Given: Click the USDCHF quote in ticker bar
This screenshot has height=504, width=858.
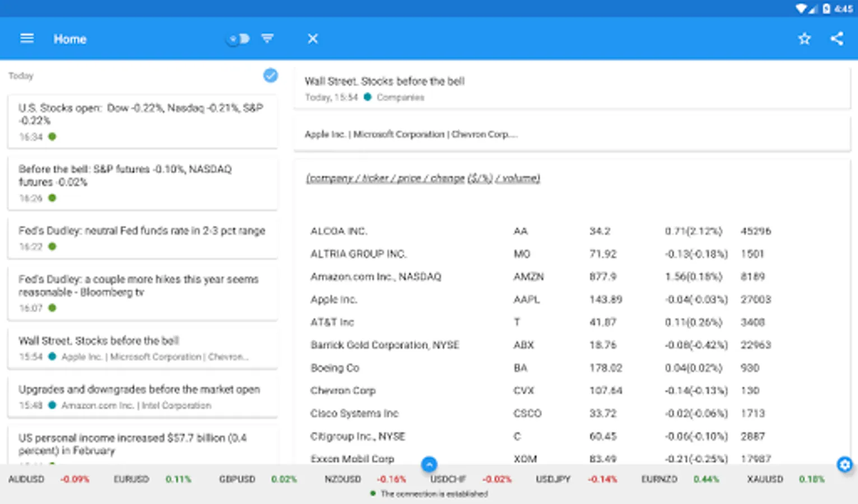Looking at the screenshot, I should click(471, 479).
